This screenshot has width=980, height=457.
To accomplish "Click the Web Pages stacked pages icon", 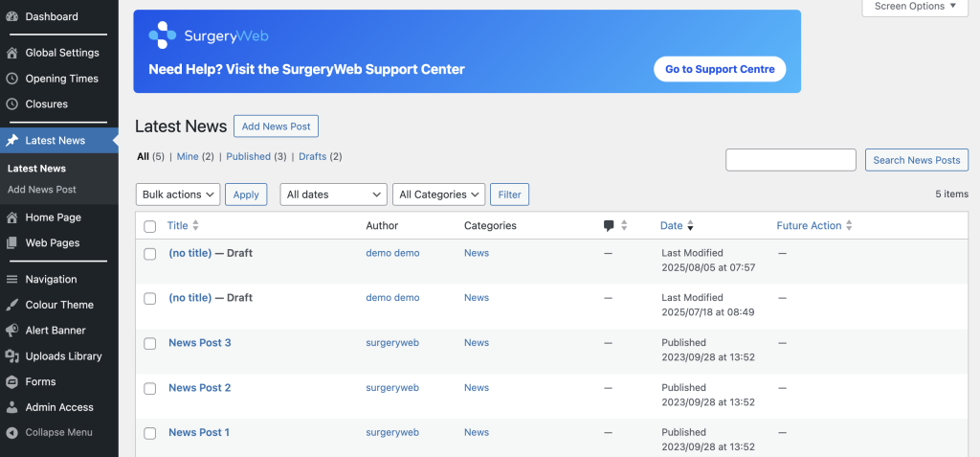I will pos(11,243).
